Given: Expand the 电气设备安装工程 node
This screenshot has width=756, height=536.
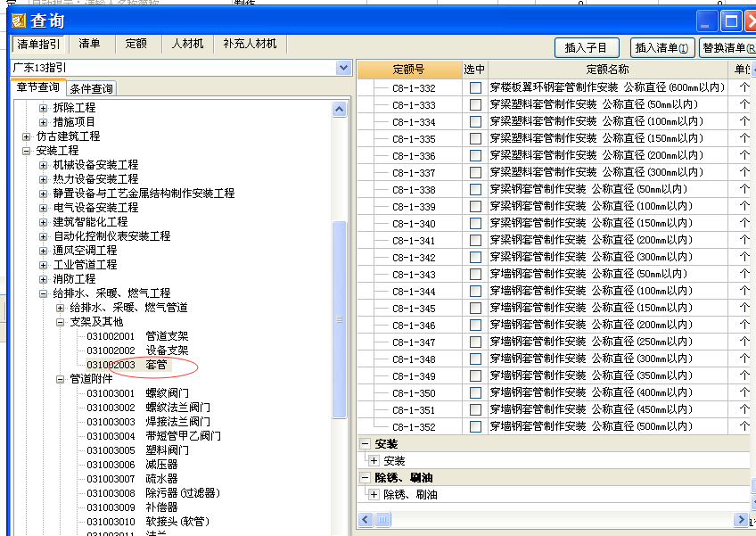Looking at the screenshot, I should (x=43, y=208).
